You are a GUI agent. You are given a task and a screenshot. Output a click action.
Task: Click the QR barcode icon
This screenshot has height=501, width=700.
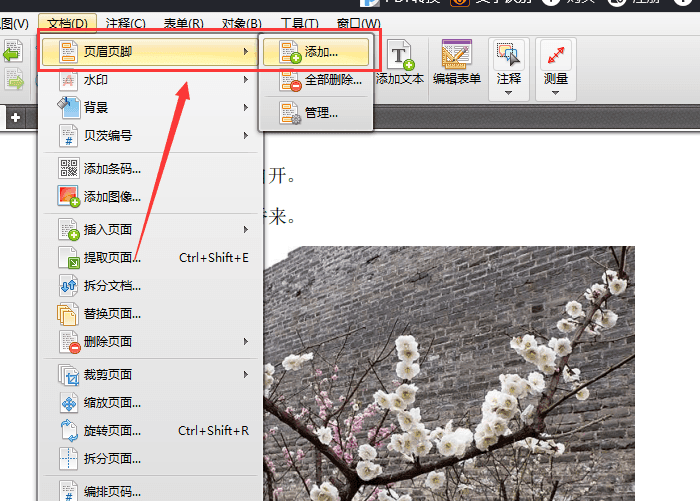pyautogui.click(x=69, y=168)
